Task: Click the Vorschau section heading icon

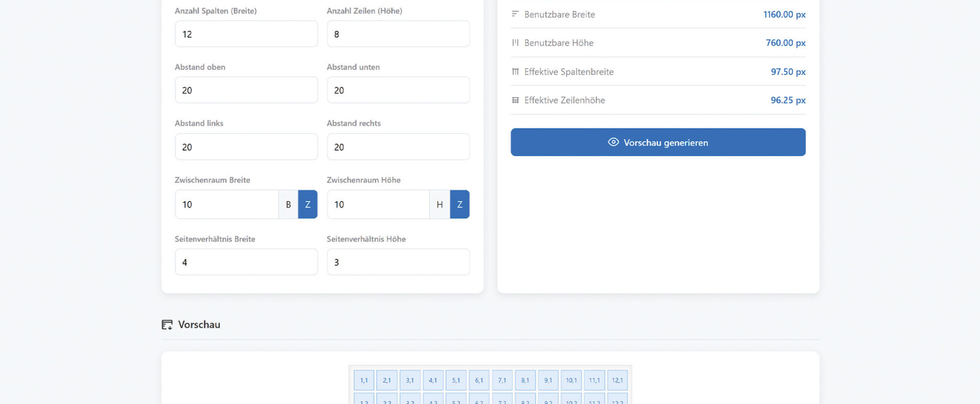Action: [x=167, y=325]
